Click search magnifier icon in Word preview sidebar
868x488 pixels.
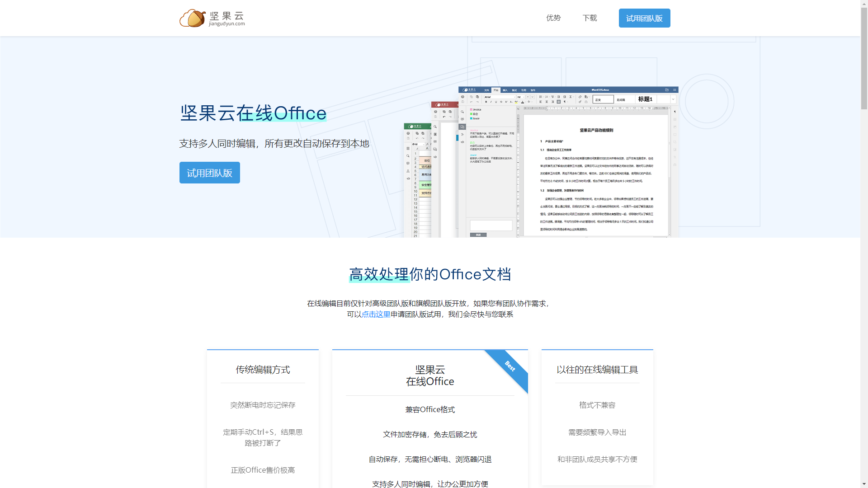pos(462,112)
